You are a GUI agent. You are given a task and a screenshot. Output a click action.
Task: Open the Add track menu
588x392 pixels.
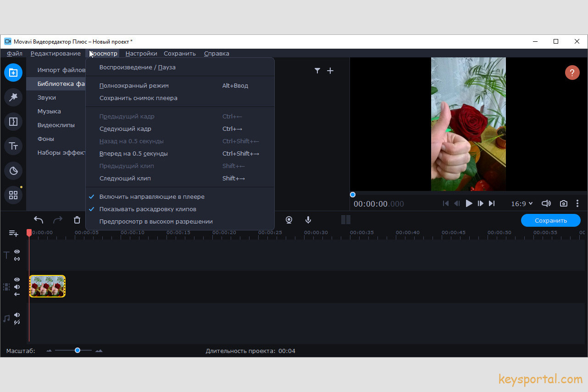click(14, 234)
